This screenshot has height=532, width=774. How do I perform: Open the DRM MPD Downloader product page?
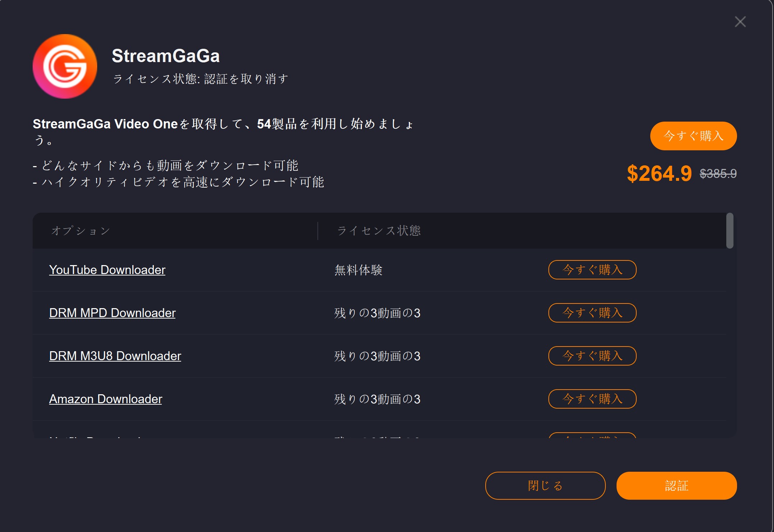point(112,313)
